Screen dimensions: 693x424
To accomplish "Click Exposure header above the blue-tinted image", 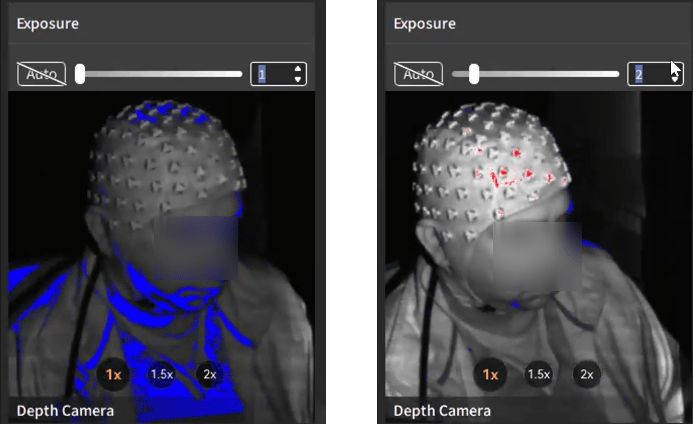I will [48, 22].
